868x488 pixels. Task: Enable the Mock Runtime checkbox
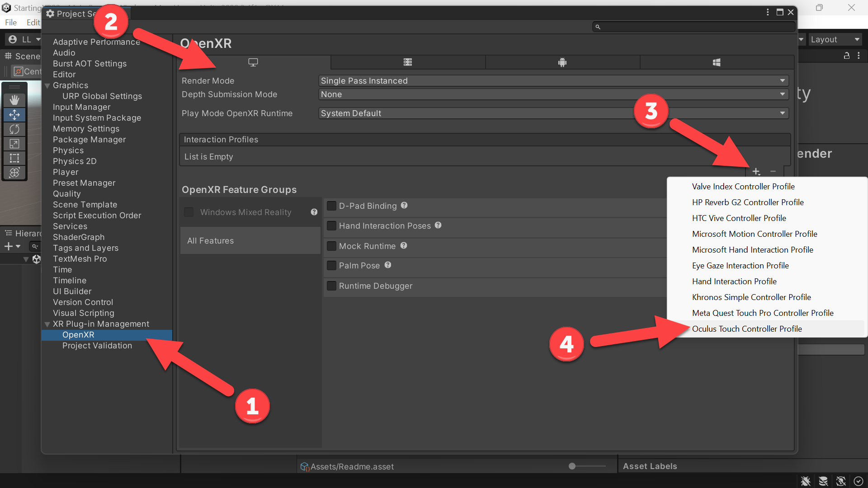[331, 246]
